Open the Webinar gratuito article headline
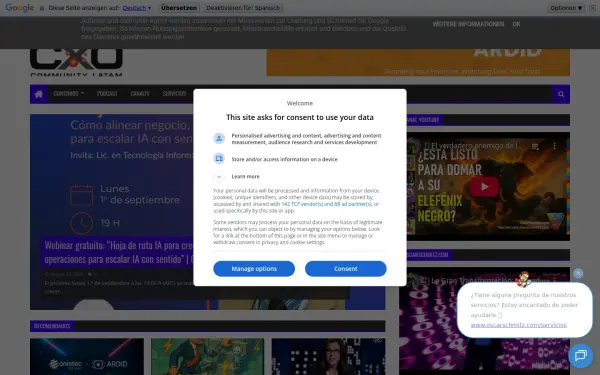 [119, 252]
